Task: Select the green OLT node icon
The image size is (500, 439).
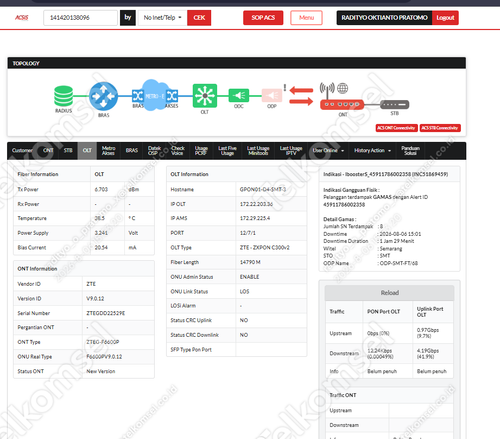Action: pos(205,96)
